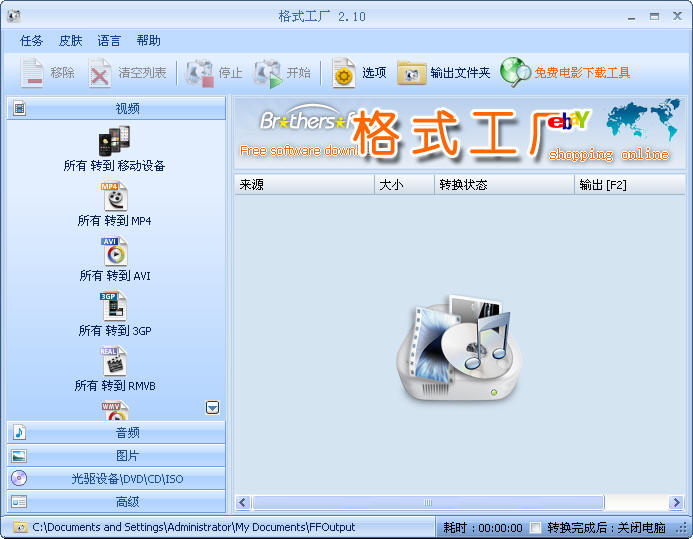Open 选项 options gear icon
Image resolution: width=693 pixels, height=539 pixels.
(x=344, y=73)
